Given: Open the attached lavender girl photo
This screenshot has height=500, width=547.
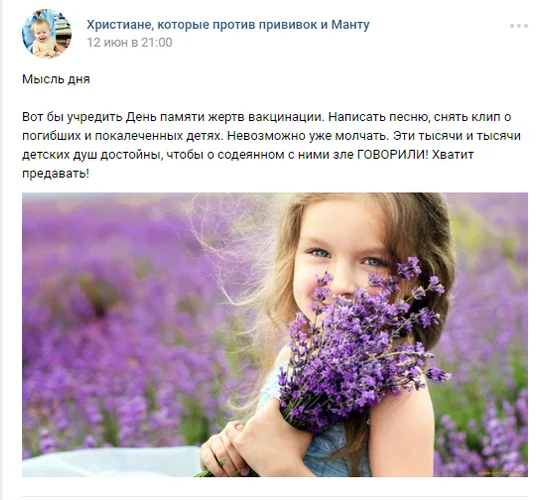Looking at the screenshot, I should 275,335.
